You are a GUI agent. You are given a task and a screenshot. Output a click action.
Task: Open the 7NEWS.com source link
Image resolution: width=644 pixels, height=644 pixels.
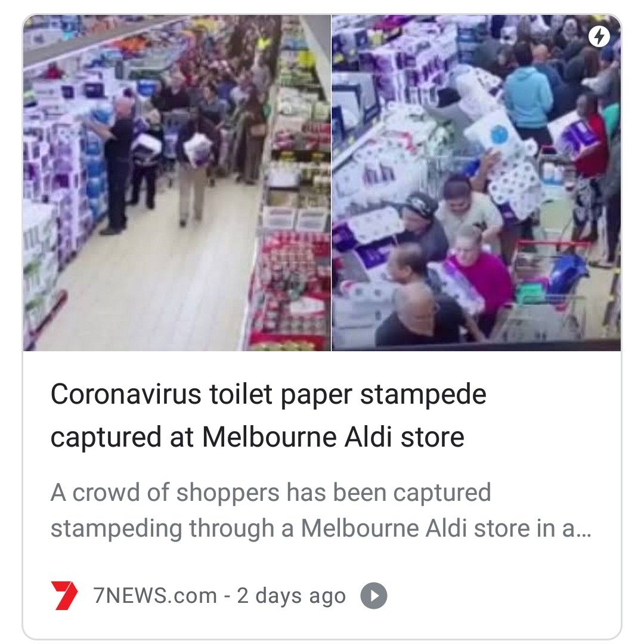[x=155, y=596]
